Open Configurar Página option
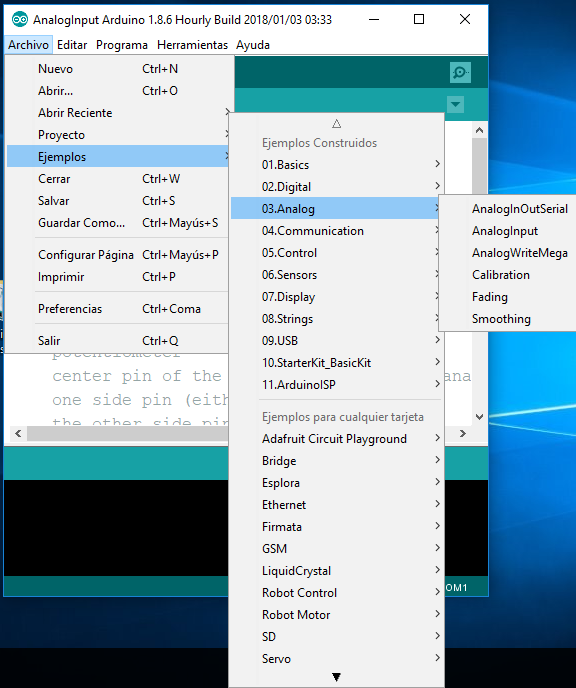 click(x=118, y=255)
